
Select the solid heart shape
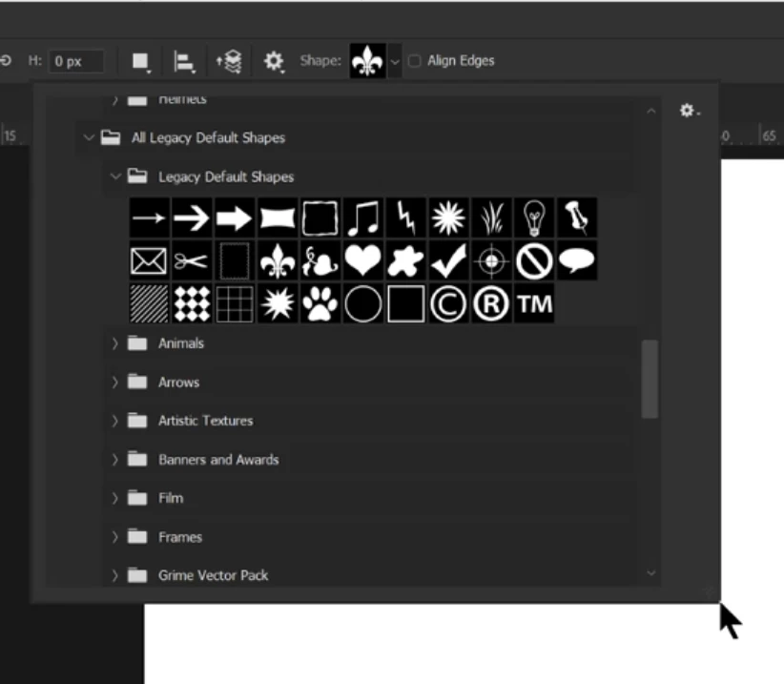tap(363, 260)
